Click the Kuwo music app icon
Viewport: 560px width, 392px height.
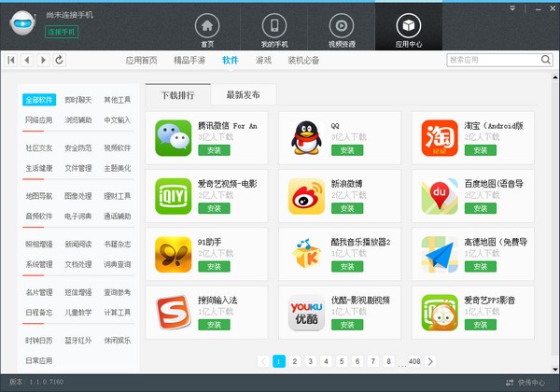(x=306, y=254)
